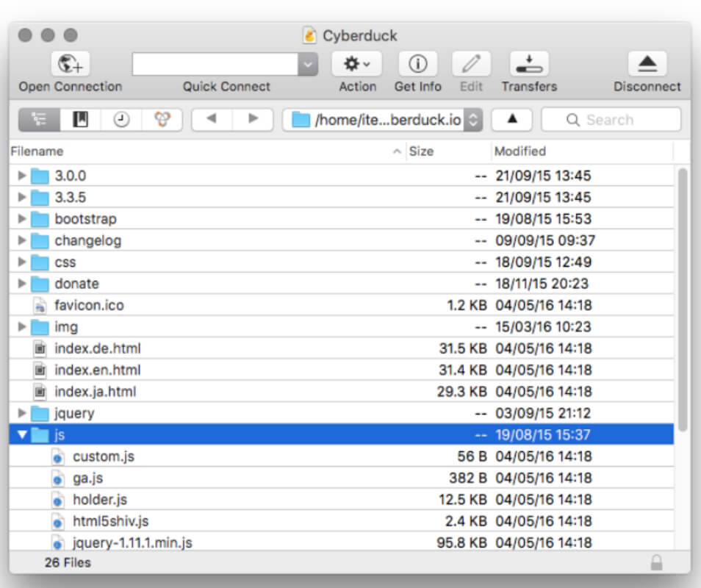This screenshot has height=588, width=701.
Task: Expand the css folder
Action: coord(21,262)
